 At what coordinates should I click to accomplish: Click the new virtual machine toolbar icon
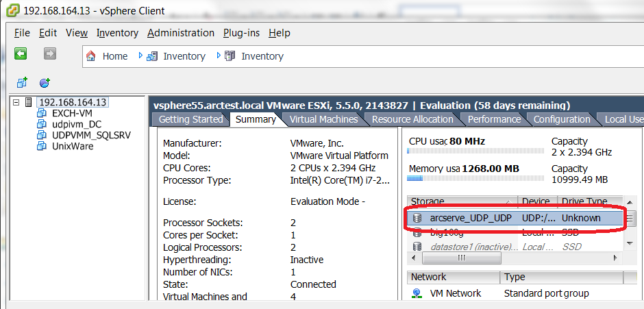point(22,83)
